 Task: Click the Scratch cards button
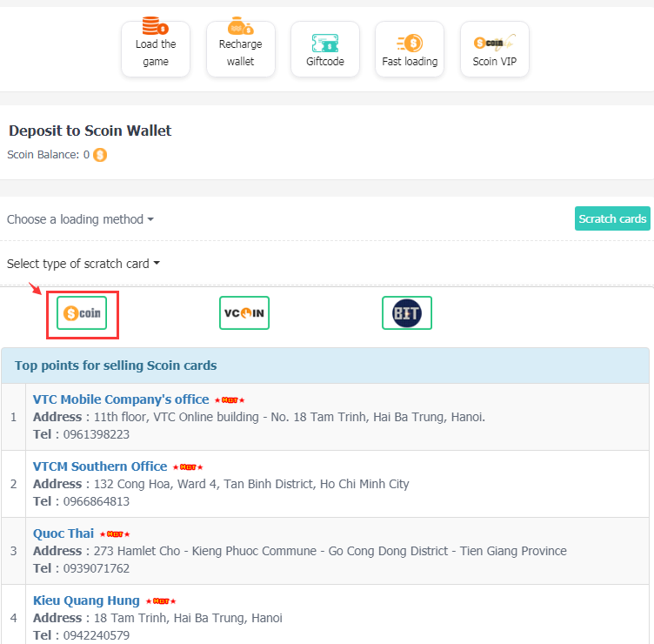point(612,218)
